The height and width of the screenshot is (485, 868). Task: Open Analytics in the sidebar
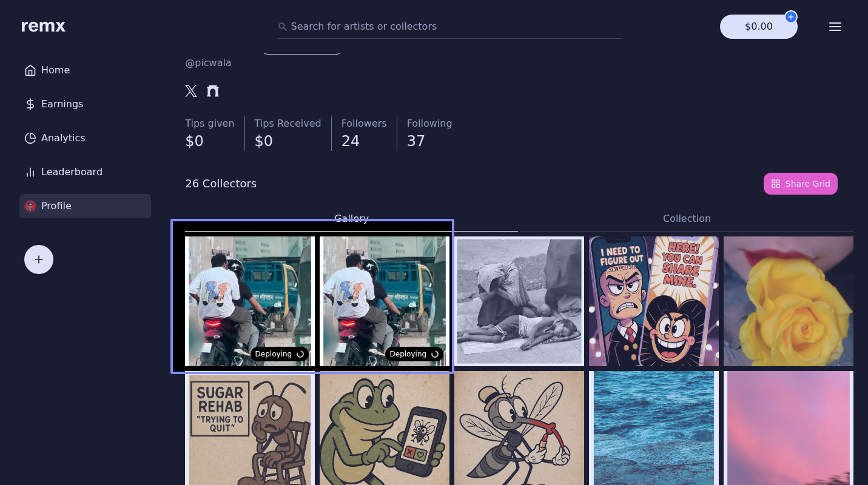pos(63,138)
